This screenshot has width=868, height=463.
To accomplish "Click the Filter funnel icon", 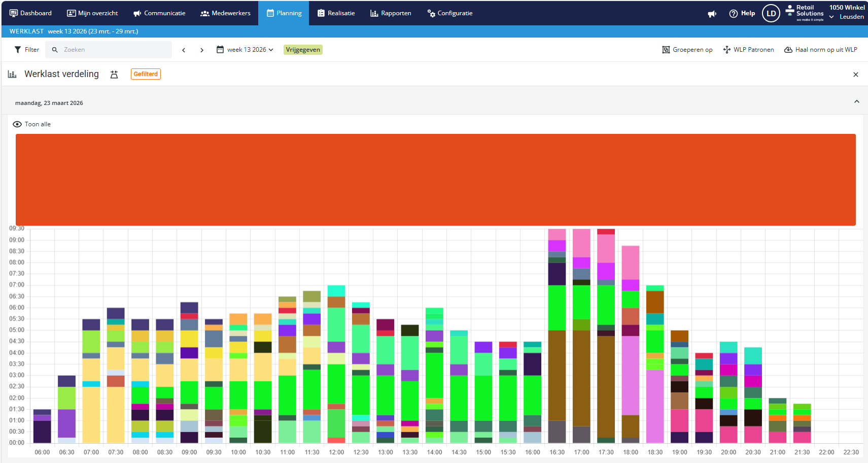I will [18, 50].
